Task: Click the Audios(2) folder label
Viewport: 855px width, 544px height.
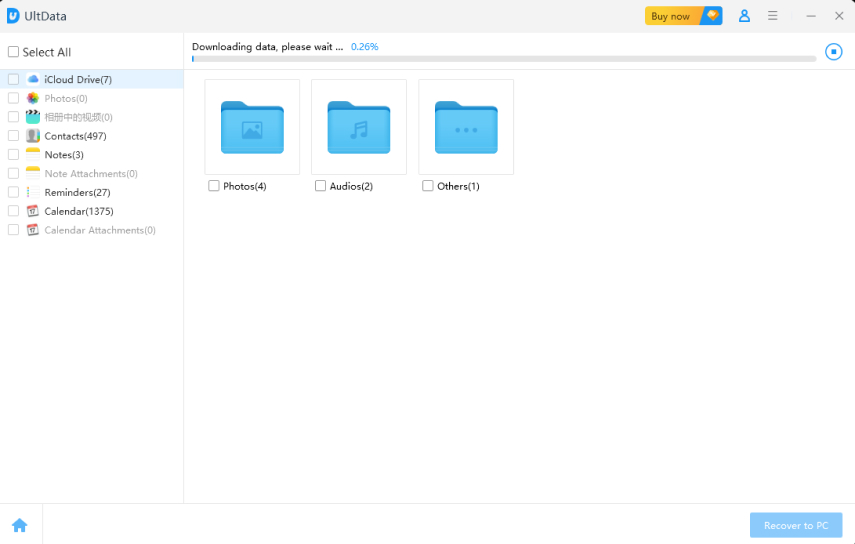Action: [x=351, y=186]
